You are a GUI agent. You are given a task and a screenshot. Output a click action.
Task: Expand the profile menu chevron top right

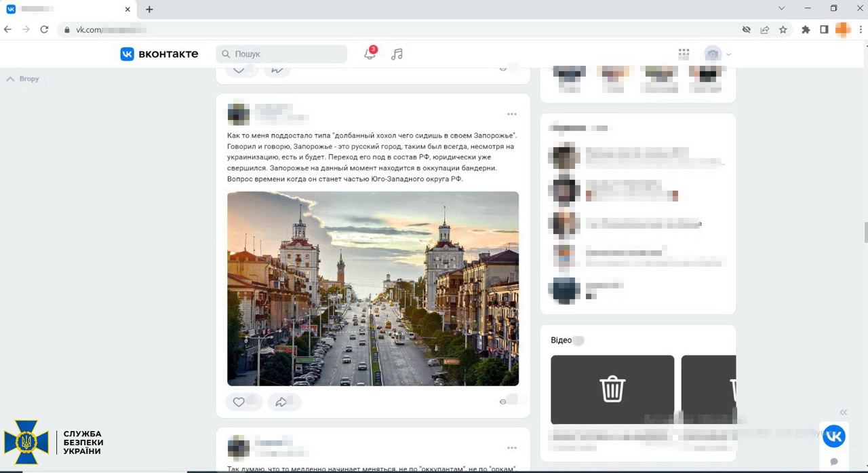(x=728, y=54)
